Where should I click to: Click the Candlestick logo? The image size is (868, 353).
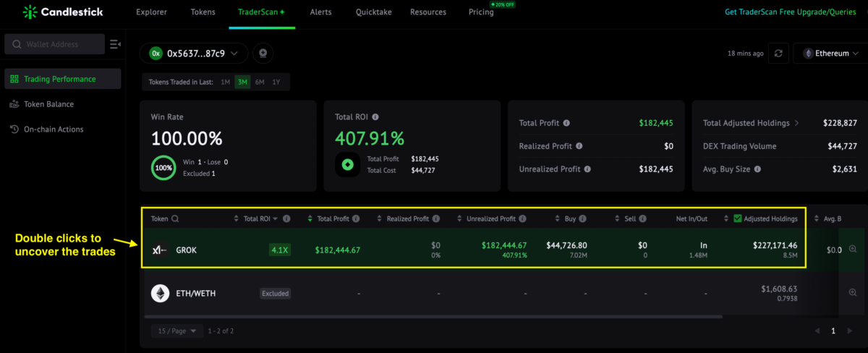63,12
